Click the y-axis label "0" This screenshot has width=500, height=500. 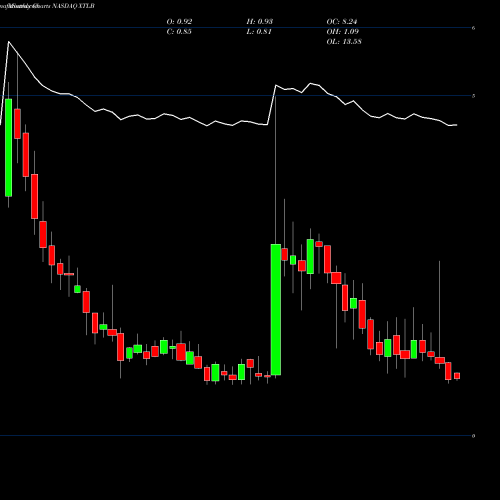[473, 436]
